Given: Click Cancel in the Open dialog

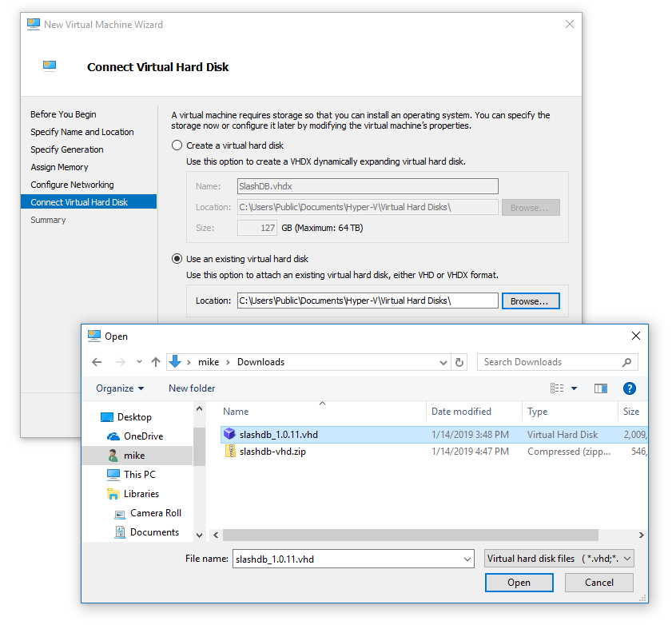Looking at the screenshot, I should (x=599, y=583).
